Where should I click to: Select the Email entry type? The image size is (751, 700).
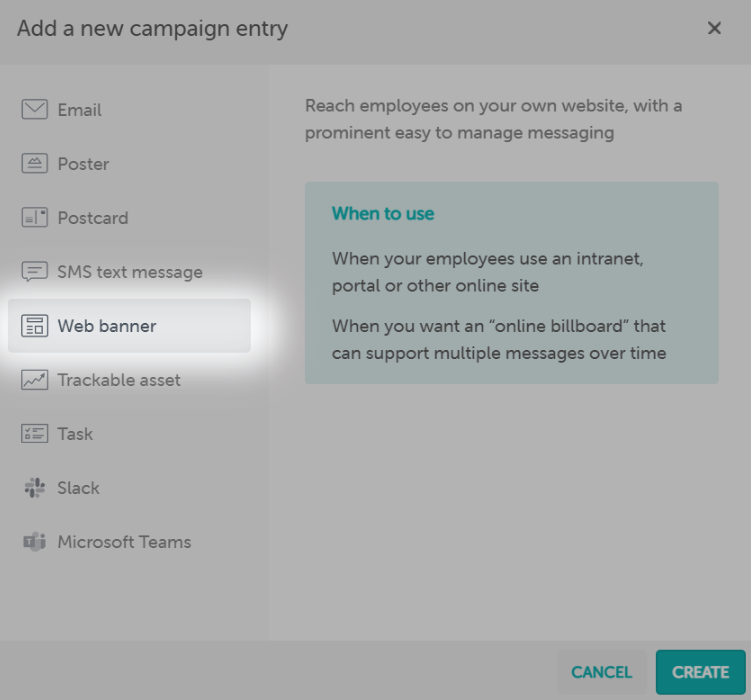coord(80,110)
